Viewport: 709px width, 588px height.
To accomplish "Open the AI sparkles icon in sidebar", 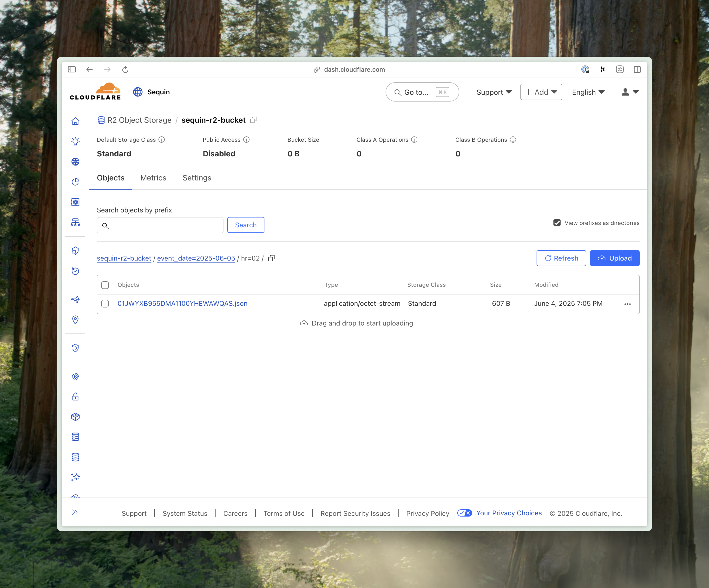I will (75, 477).
